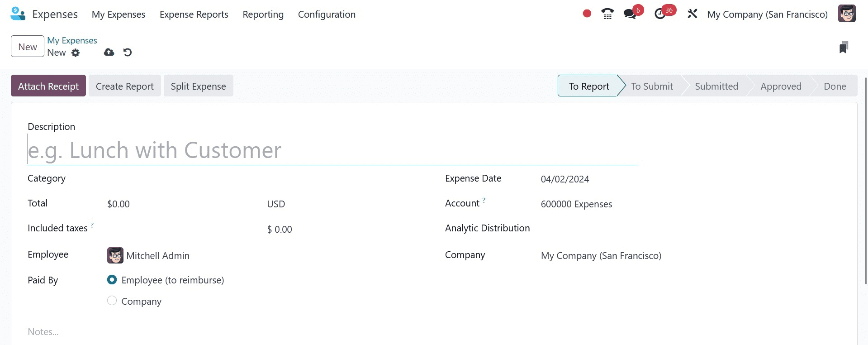The image size is (868, 345).
Task: Click the Total amount field $0.00
Action: coord(183,204)
